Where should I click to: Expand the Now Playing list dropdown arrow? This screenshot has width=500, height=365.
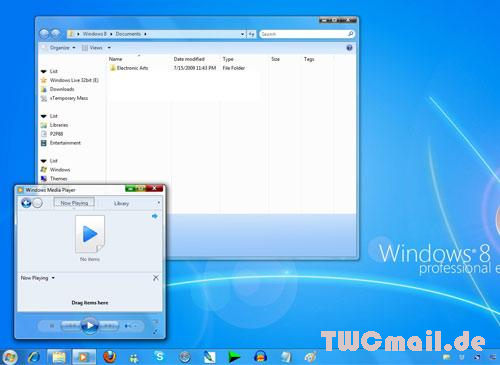(53, 278)
